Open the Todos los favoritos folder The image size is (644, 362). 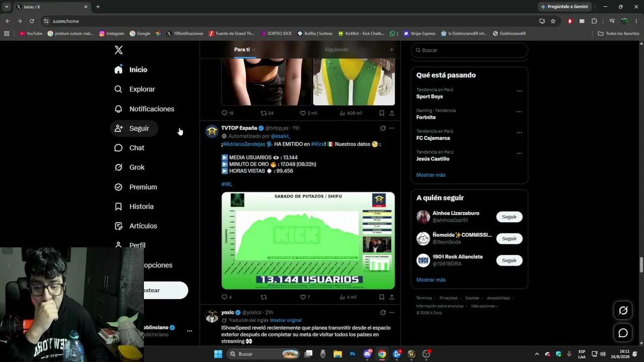pyautogui.click(x=618, y=34)
